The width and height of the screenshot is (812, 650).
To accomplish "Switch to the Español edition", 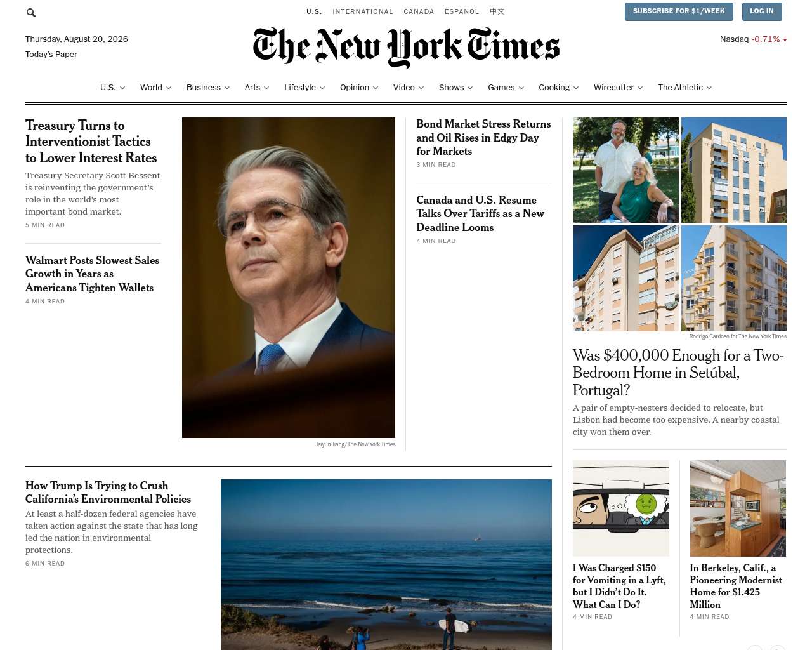I will (462, 11).
